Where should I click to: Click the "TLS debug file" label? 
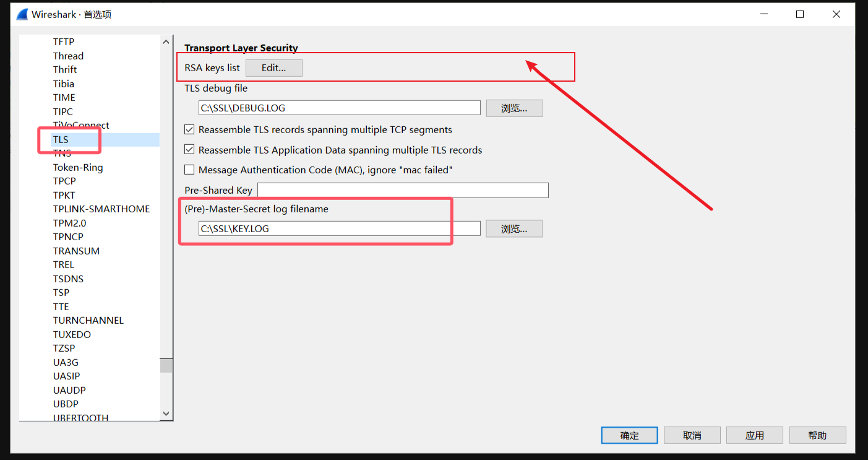[x=216, y=89]
